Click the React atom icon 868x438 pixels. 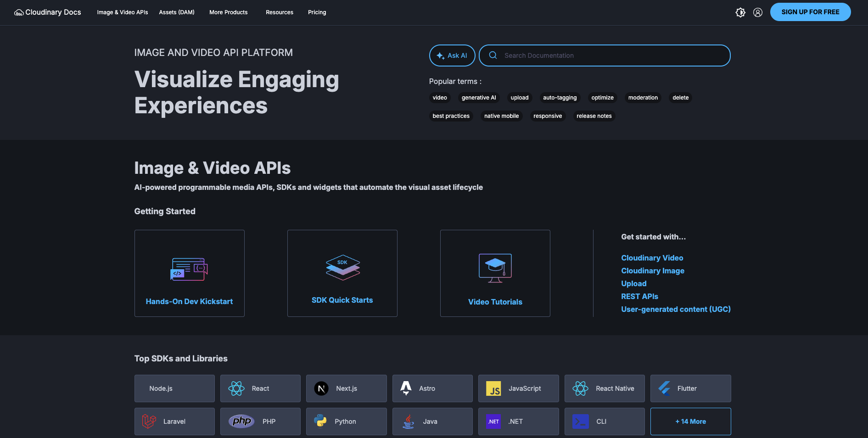pos(236,388)
